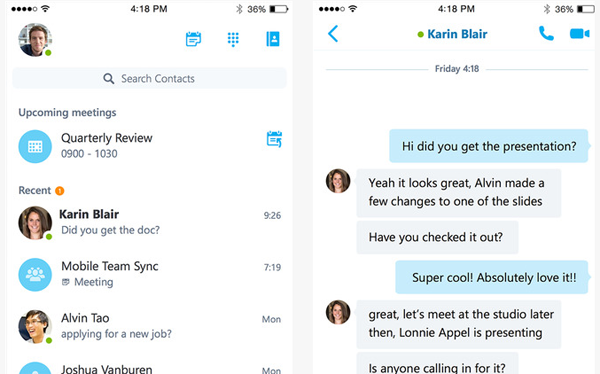
Task: Tap the search magnifier icon
Action: click(x=109, y=79)
